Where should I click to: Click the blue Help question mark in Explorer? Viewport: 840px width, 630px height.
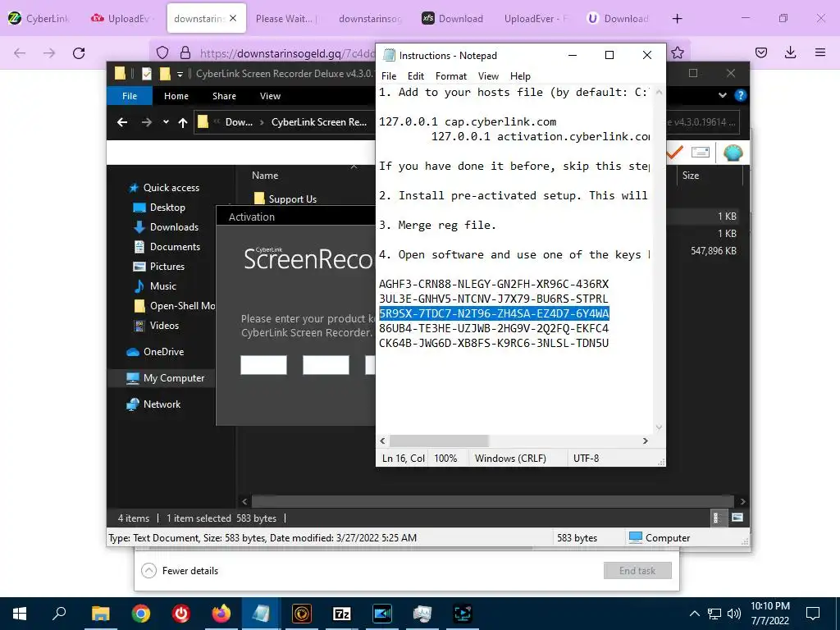tap(741, 95)
